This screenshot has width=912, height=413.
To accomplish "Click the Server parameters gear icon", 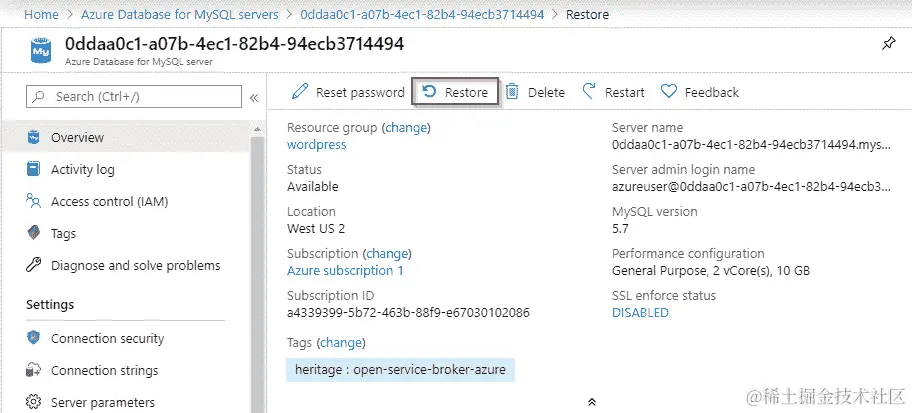I will tap(34, 402).
